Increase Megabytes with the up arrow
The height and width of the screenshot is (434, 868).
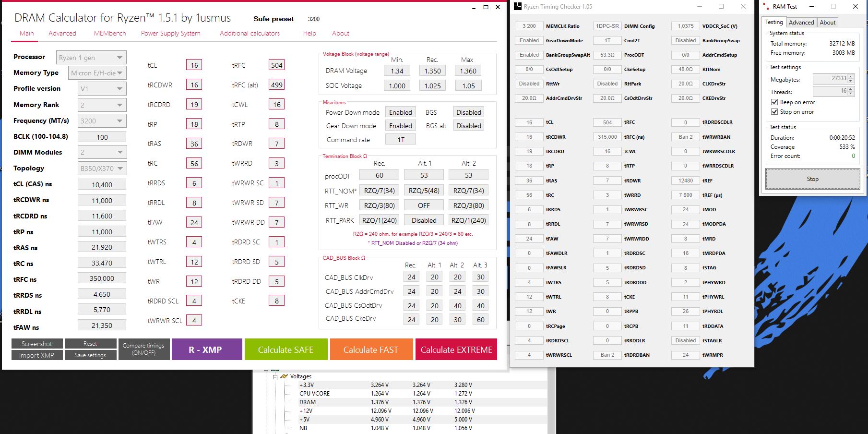(x=851, y=76)
